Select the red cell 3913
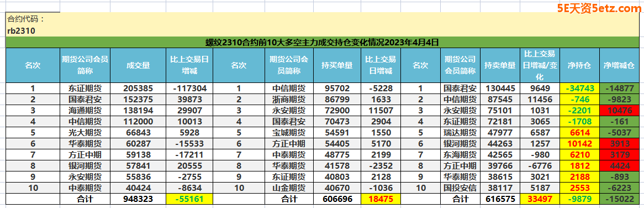Viewport: 644px width, 208px height. click(619, 144)
